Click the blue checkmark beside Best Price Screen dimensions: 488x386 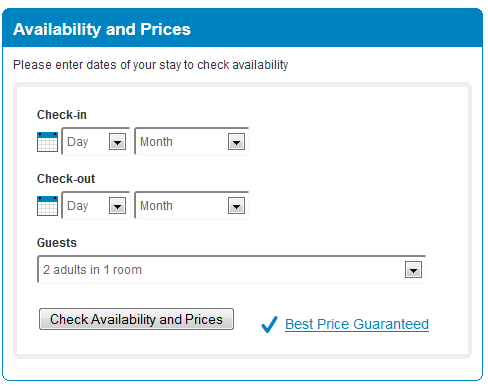tap(269, 324)
